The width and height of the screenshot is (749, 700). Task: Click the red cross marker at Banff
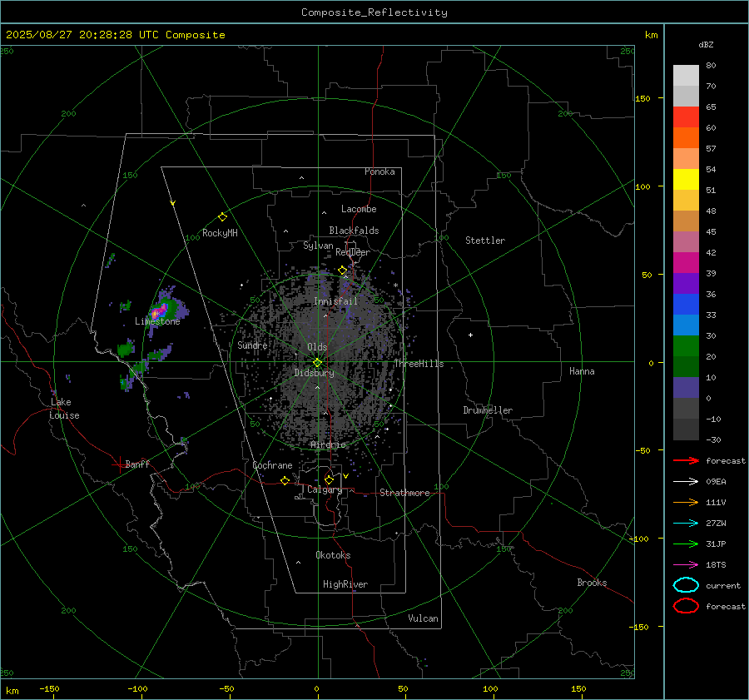tap(119, 464)
